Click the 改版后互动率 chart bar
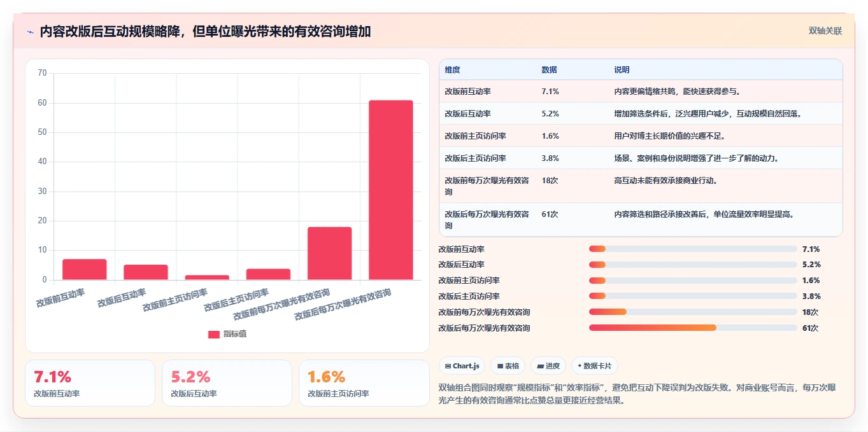Image resolution: width=868 pixels, height=432 pixels. (x=146, y=272)
